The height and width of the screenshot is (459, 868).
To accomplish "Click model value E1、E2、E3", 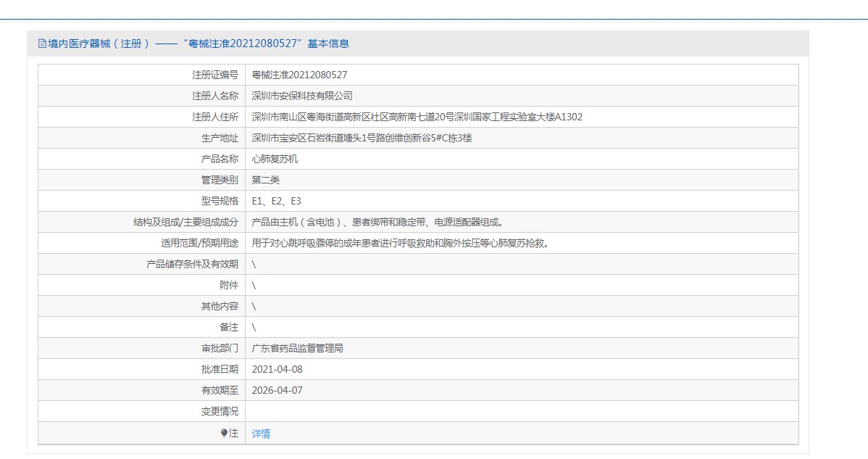I will click(x=276, y=201).
